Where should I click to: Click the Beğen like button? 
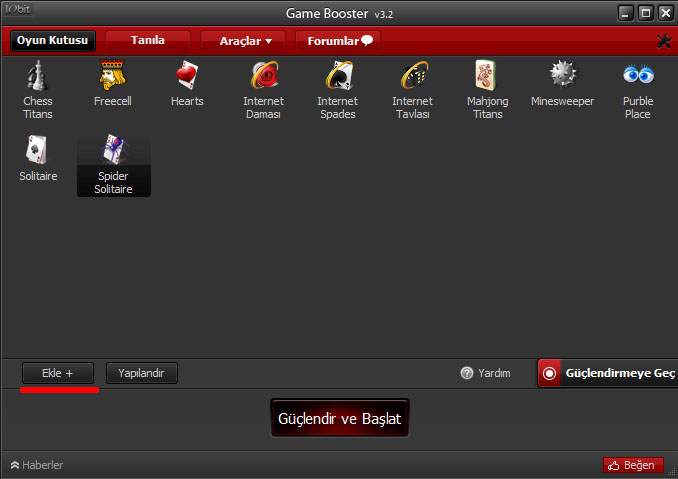pos(633,465)
